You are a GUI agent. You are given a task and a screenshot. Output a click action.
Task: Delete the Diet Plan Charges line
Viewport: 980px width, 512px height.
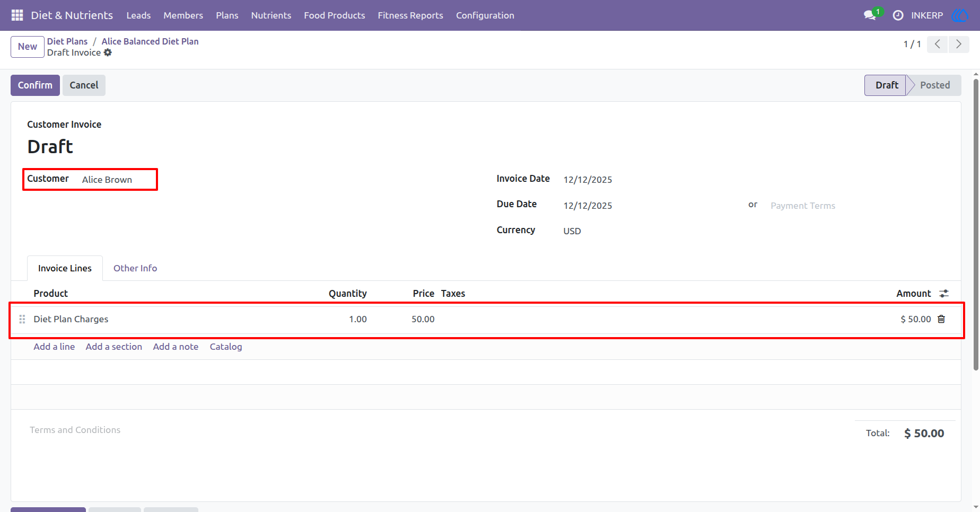point(941,319)
